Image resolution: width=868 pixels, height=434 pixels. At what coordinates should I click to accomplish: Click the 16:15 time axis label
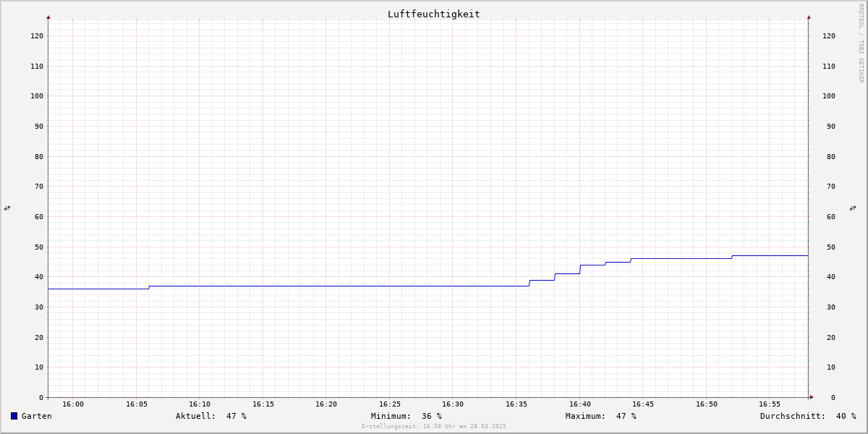tap(263, 404)
